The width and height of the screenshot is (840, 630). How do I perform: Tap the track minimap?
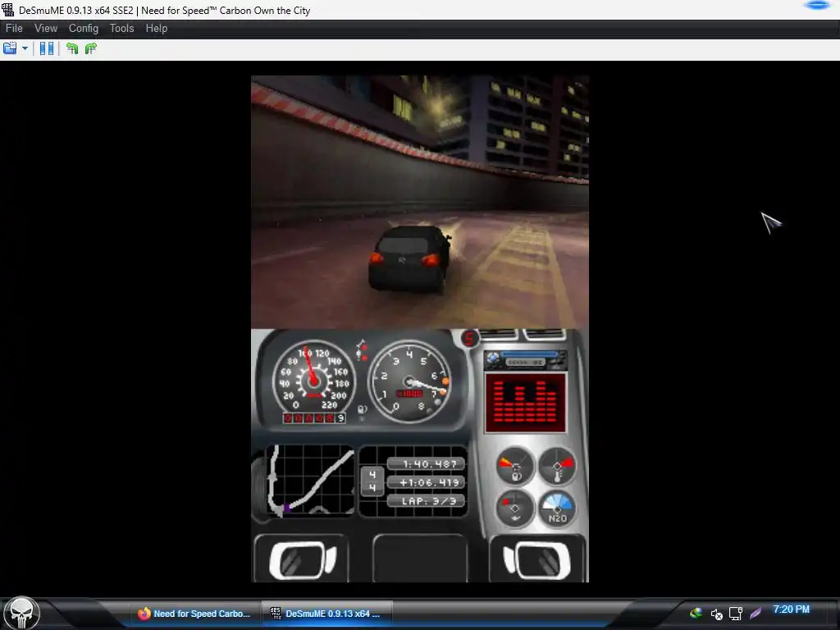(x=308, y=481)
